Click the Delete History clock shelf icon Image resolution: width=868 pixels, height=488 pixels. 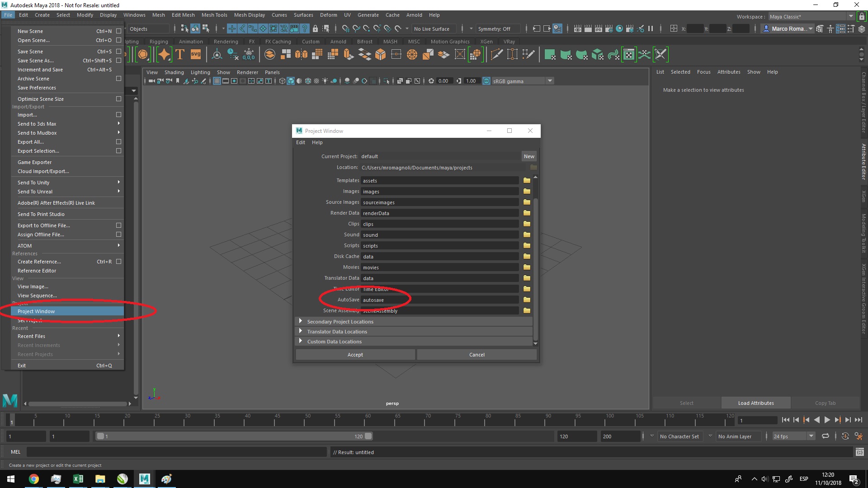[x=233, y=55]
